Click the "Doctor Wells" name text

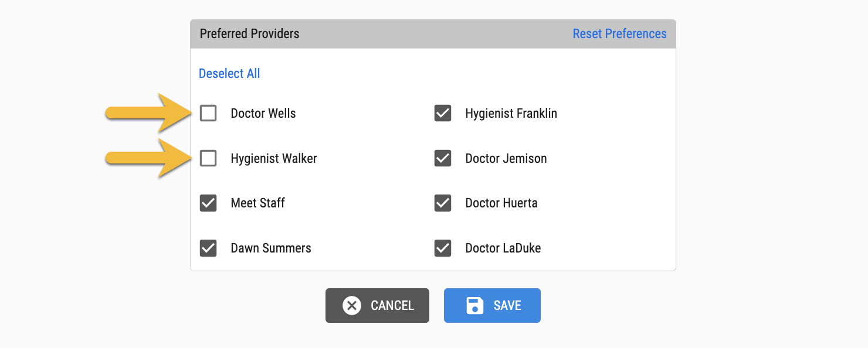[263, 113]
